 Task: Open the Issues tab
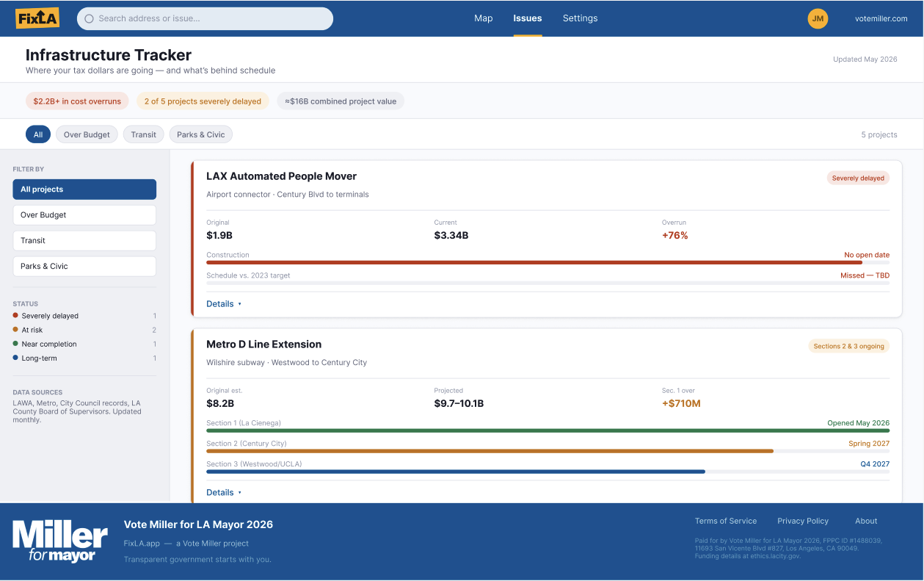pos(528,18)
